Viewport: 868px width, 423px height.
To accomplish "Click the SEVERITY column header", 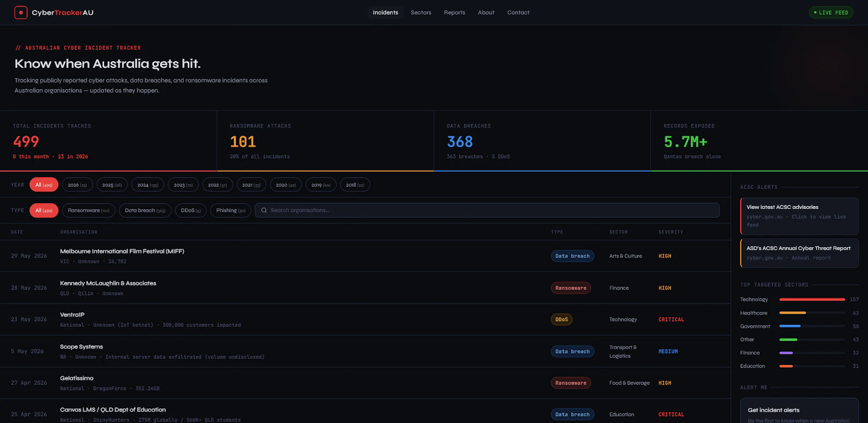I will point(671,232).
